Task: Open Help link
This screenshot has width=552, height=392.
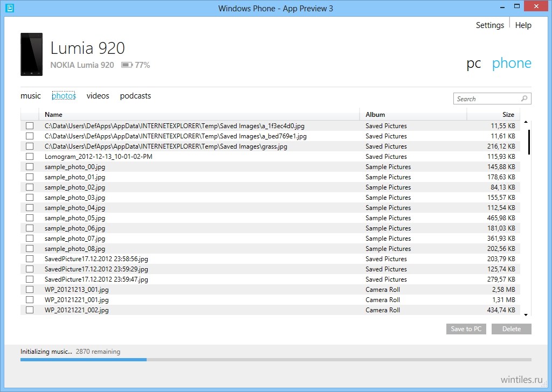Action: coord(523,25)
